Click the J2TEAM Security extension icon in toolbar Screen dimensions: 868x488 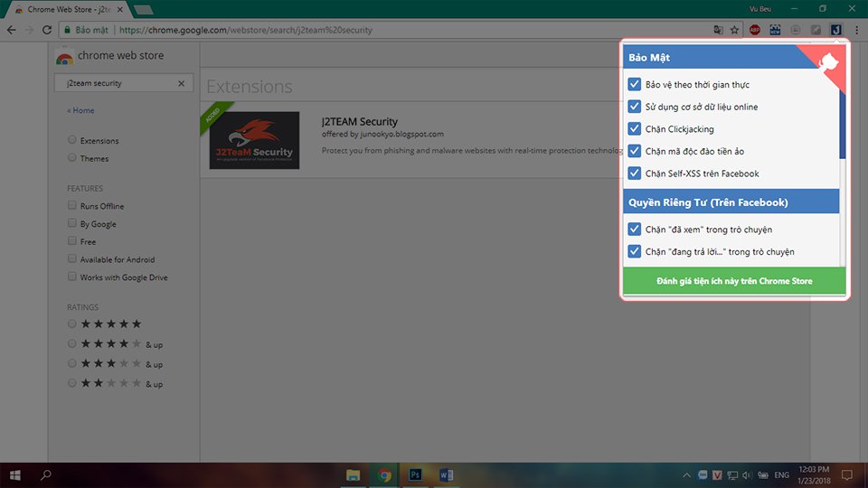pyautogui.click(x=835, y=30)
